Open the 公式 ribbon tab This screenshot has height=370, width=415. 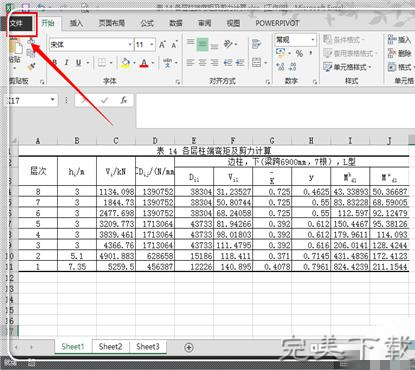tap(147, 23)
